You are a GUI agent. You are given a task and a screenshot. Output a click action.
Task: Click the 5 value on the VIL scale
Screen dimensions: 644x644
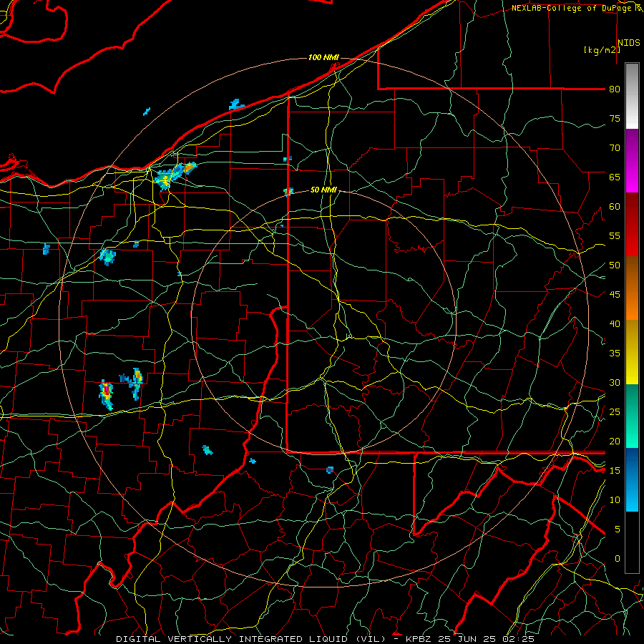(x=618, y=530)
